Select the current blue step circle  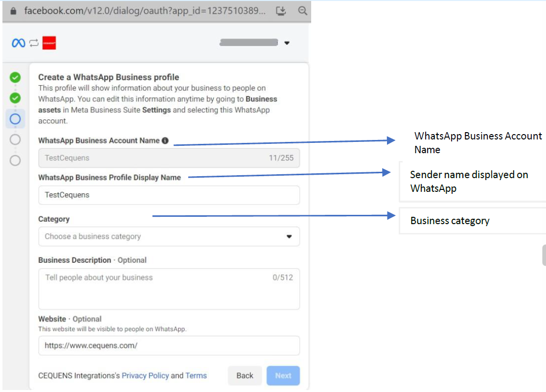coord(15,119)
